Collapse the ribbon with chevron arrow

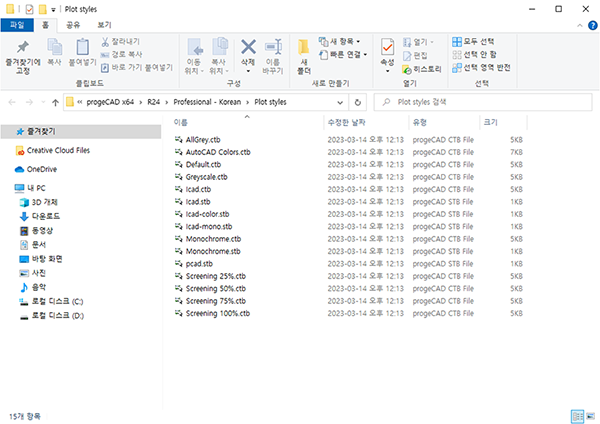(x=580, y=26)
